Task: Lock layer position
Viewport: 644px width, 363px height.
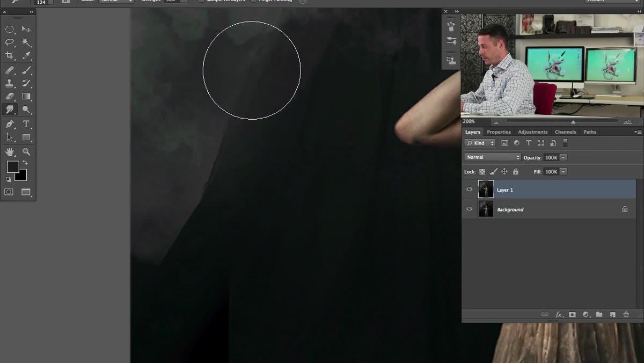Action: [504, 172]
